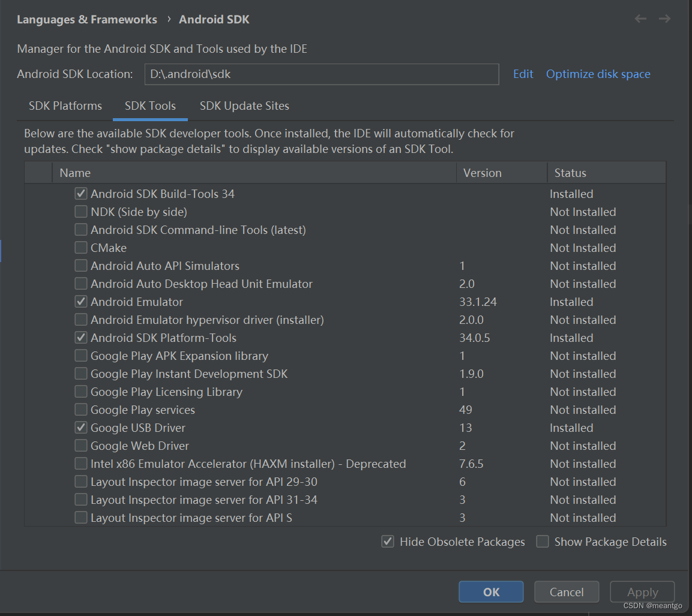
Task: Click Android SDK breadcrumb title
Action: pyautogui.click(x=214, y=19)
